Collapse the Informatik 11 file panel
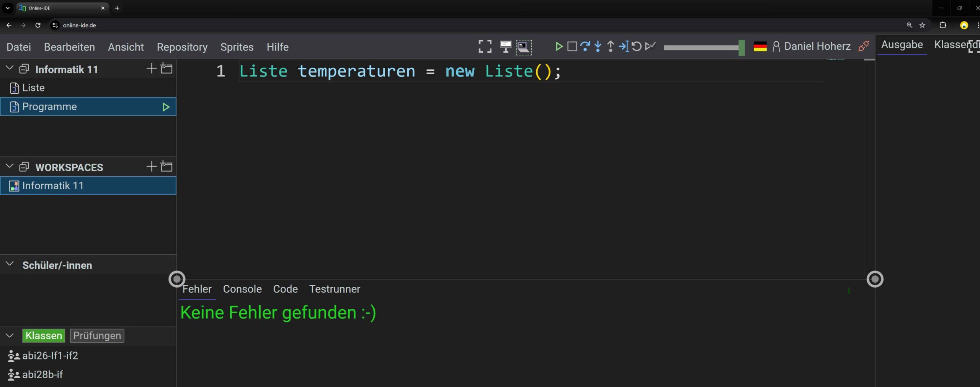Image resolution: width=980 pixels, height=387 pixels. 10,68
